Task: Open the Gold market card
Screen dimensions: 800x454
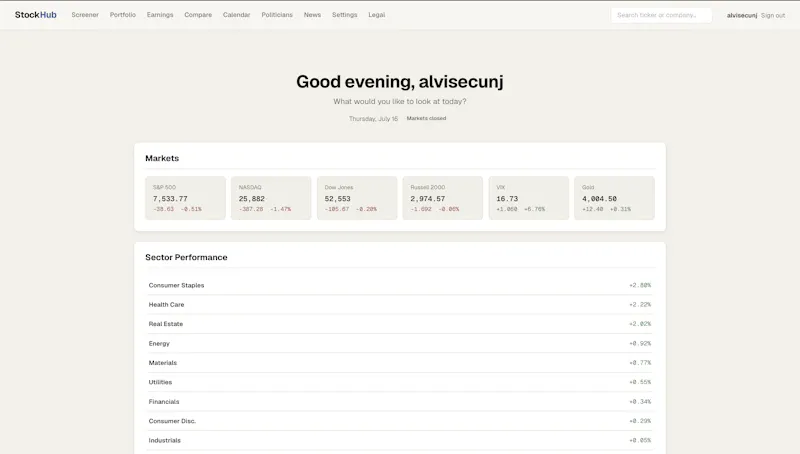Action: (x=614, y=198)
